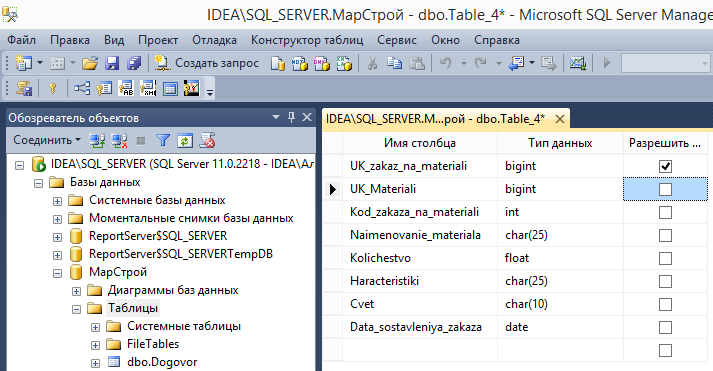Check allow nulls for Data_sostavleniya_zakaza

[x=665, y=327]
